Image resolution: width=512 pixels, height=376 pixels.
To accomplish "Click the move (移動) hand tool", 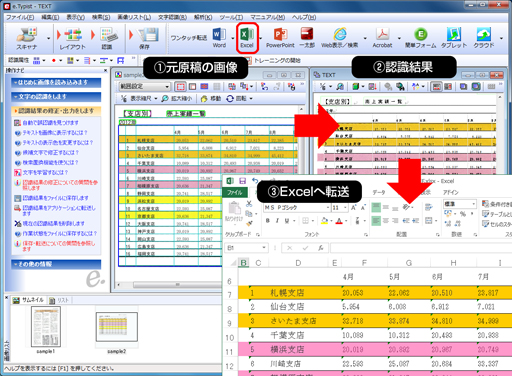I will 211,99.
